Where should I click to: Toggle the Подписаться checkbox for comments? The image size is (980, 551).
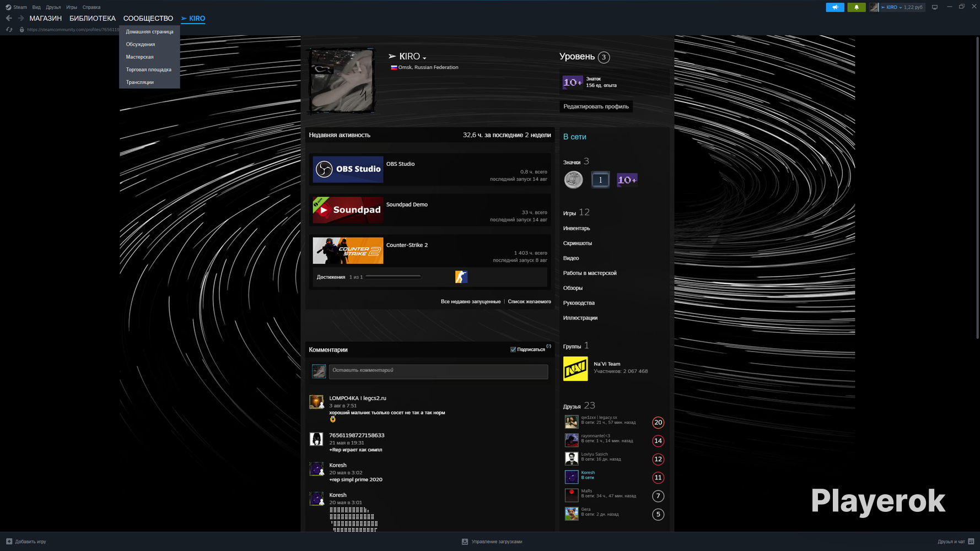(x=513, y=349)
